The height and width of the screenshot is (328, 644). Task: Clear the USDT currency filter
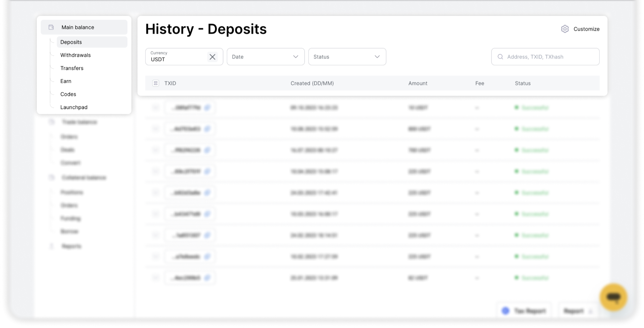pyautogui.click(x=212, y=57)
